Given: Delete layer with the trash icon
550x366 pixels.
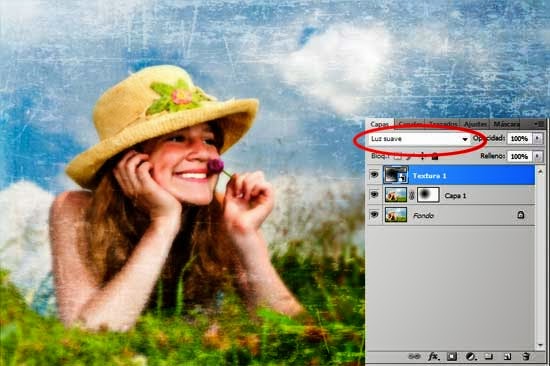Looking at the screenshot, I should pos(525,357).
